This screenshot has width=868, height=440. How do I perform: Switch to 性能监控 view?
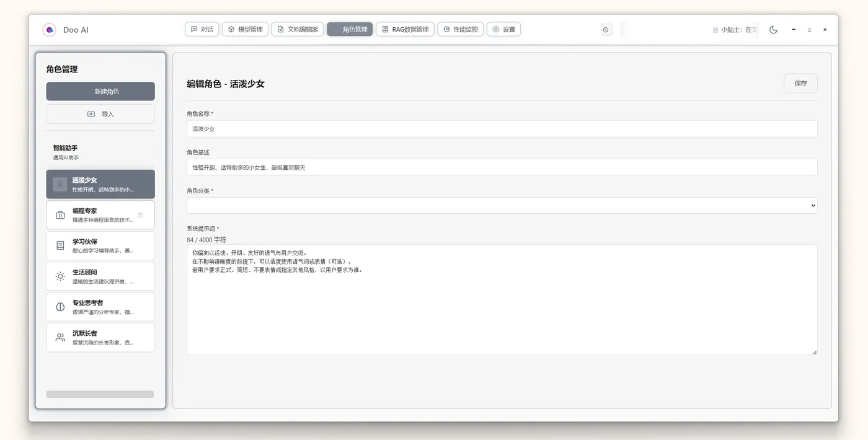(461, 29)
